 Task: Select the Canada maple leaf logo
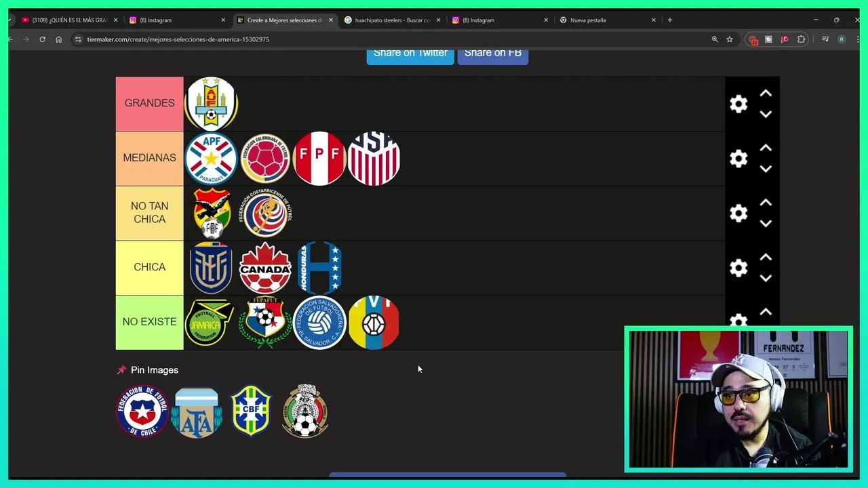tap(265, 268)
